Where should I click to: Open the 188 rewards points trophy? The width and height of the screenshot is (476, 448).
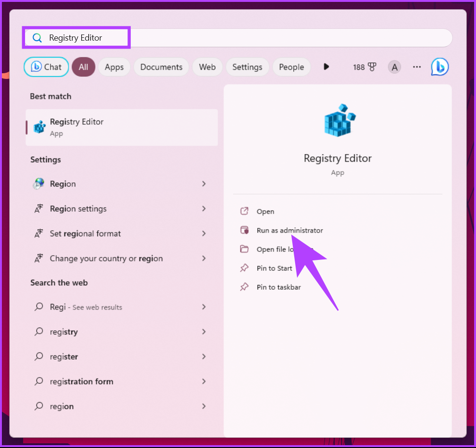tap(365, 67)
